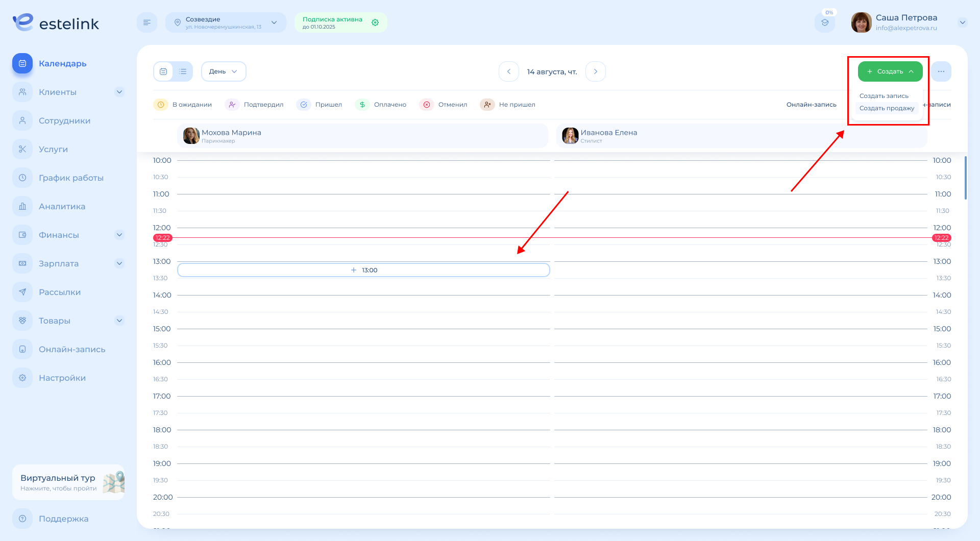Go to previous day arrow

508,71
